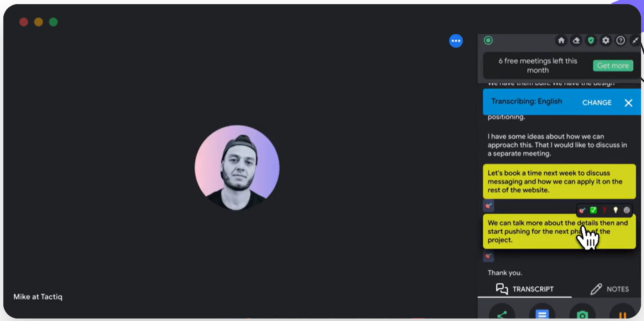Collapse the Tactiq panel with arrows icon
644x321 pixels.
point(635,40)
